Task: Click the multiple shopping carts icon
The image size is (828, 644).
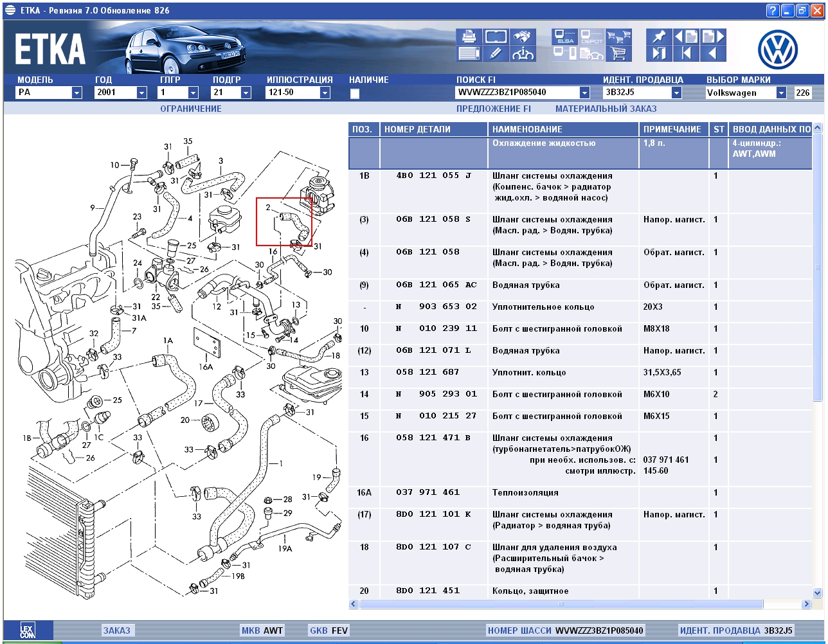Action: coord(618,37)
